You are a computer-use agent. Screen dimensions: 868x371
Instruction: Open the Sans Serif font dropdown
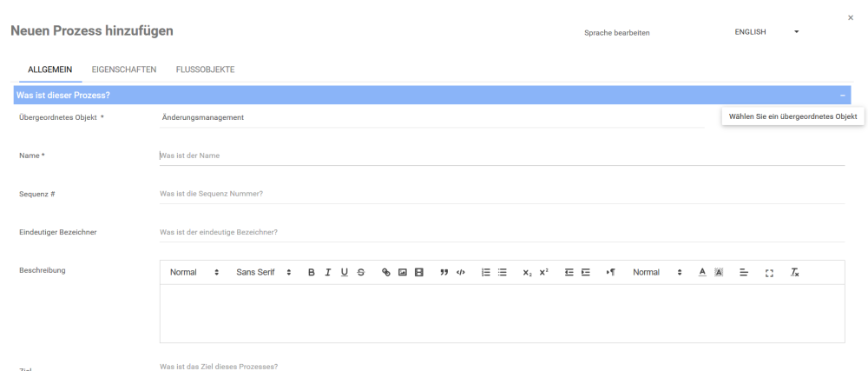[x=264, y=273]
